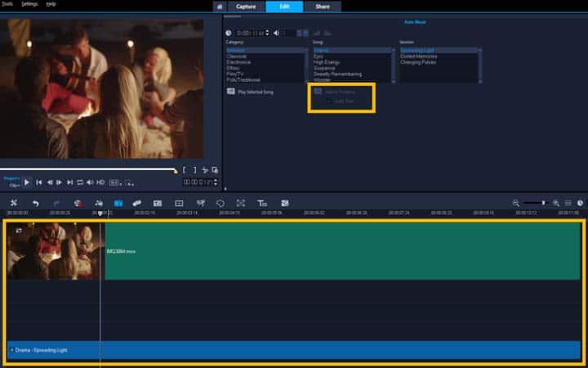Select Changing Pulses version
The height and width of the screenshot is (368, 588).
418,62
